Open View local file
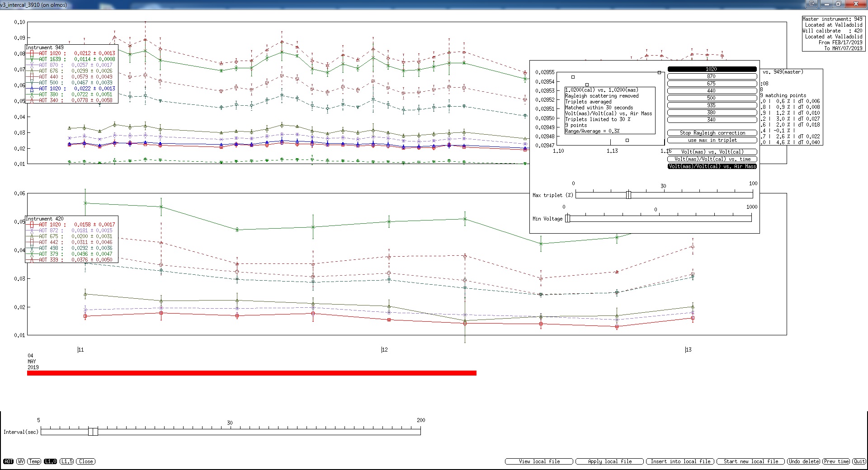The width and height of the screenshot is (868, 470). click(x=539, y=461)
